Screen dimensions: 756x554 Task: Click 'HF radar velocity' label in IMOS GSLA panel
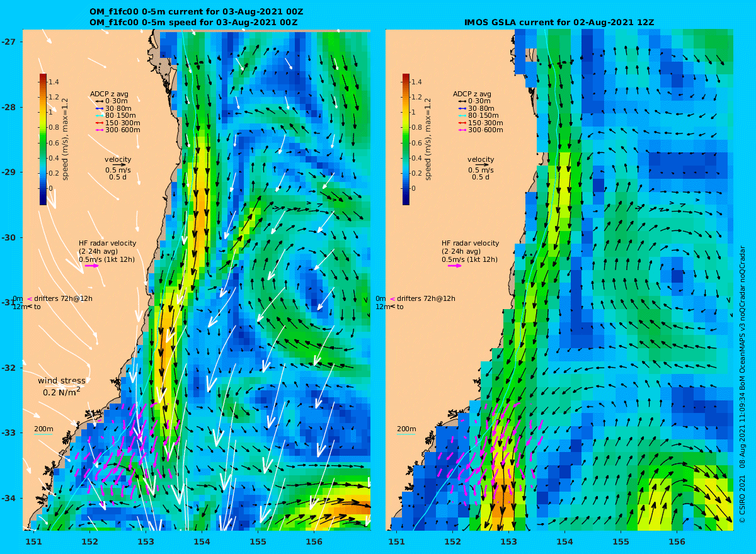tap(470, 244)
